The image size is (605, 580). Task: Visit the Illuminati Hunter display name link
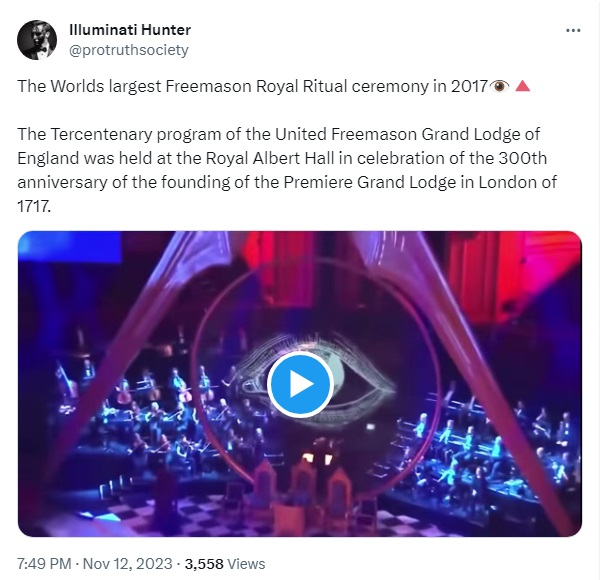130,30
